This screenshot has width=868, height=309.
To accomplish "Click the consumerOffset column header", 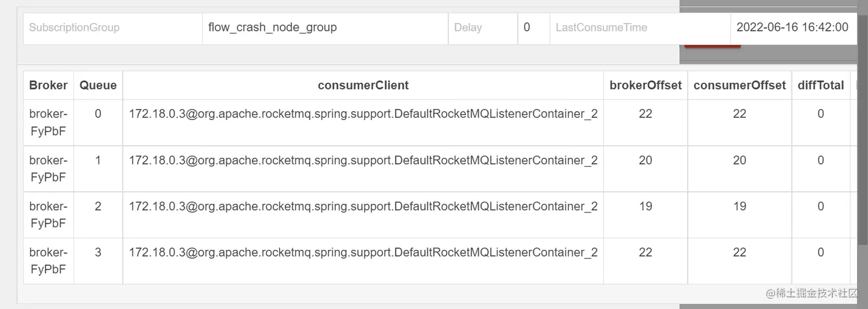I will [x=739, y=86].
